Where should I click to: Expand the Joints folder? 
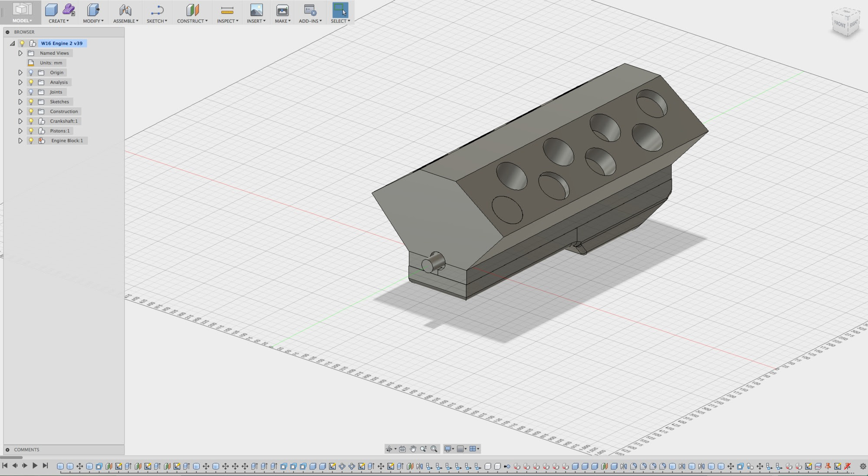pos(20,92)
